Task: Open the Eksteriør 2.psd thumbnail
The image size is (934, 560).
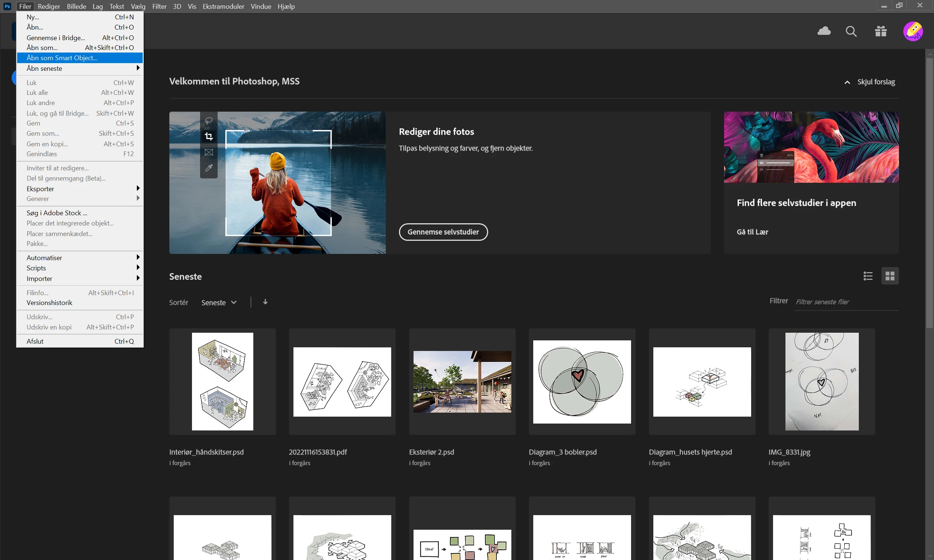Action: (x=462, y=382)
